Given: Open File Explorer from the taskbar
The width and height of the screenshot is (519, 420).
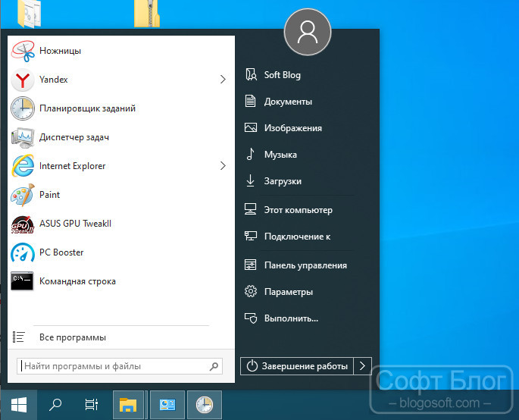Looking at the screenshot, I should 128,405.
